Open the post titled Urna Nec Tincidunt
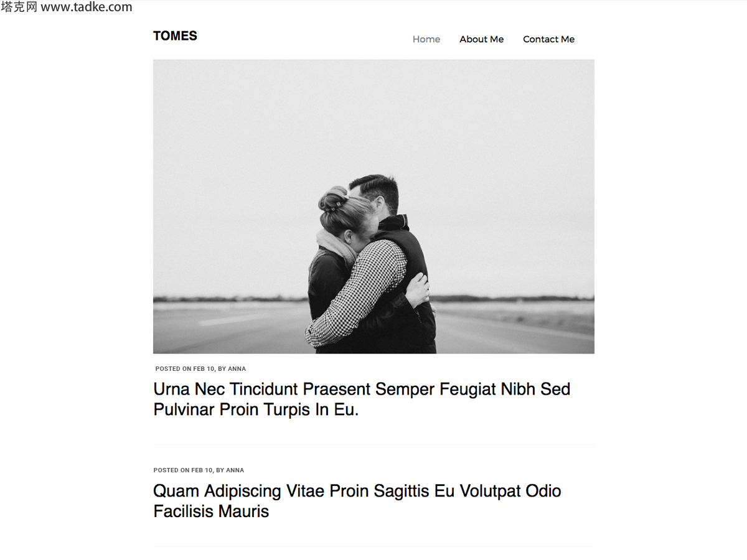Viewport: 747px width, 560px height. point(362,399)
